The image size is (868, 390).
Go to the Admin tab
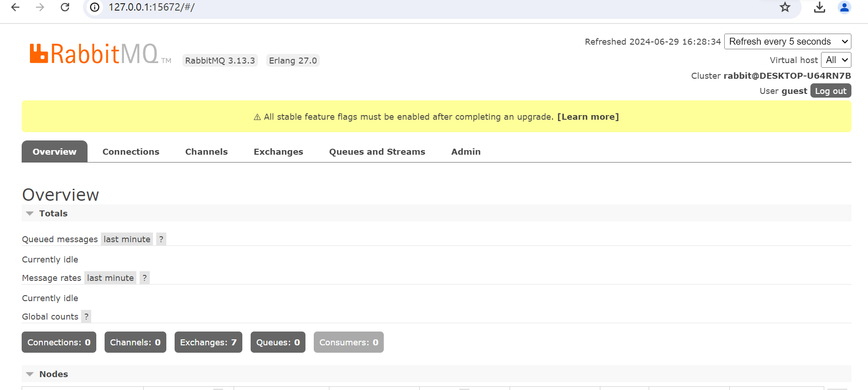click(x=466, y=151)
